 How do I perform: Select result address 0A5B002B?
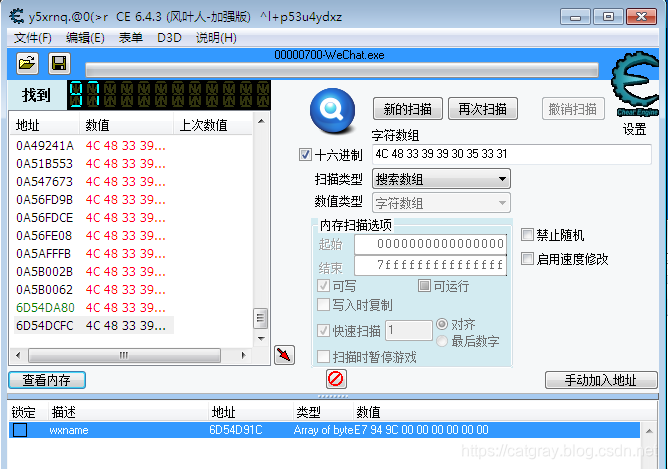(x=44, y=271)
